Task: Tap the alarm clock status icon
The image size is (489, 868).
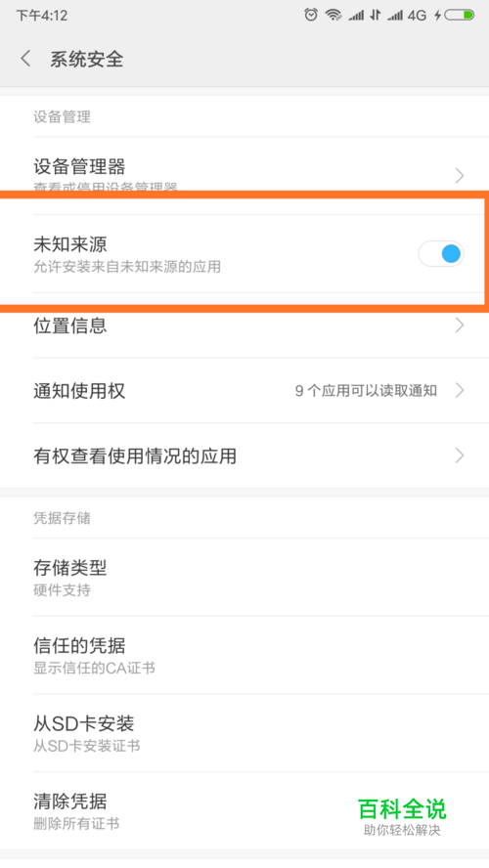Action: [311, 15]
